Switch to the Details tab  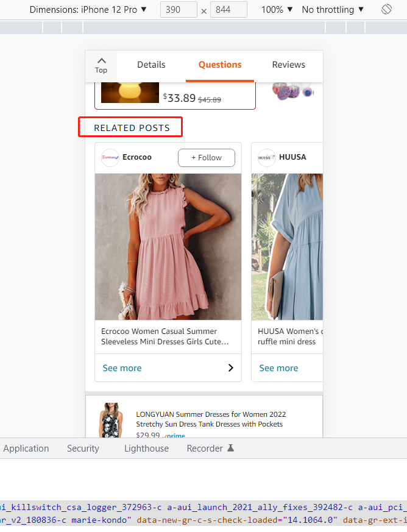click(x=151, y=65)
